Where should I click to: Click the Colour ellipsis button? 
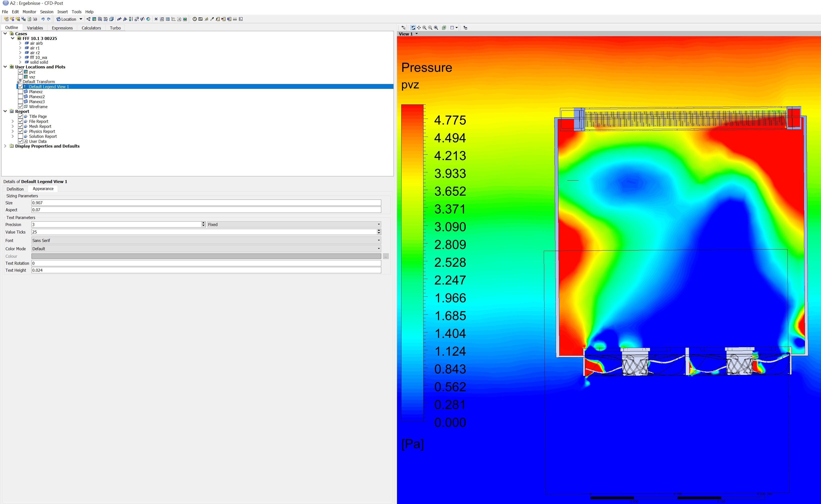[x=386, y=256]
